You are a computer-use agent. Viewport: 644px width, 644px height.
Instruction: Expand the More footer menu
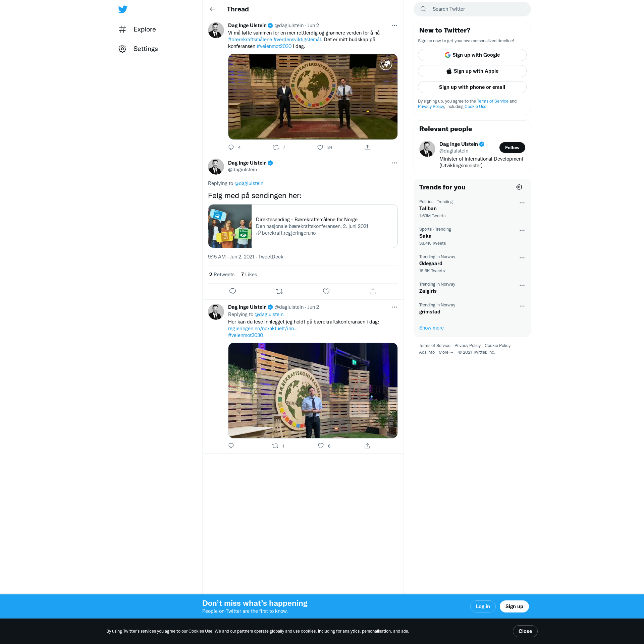pos(446,352)
